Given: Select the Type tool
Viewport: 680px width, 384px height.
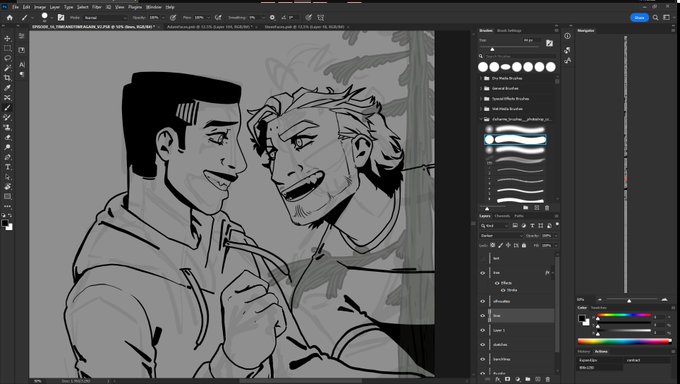Looking at the screenshot, I should tap(7, 167).
